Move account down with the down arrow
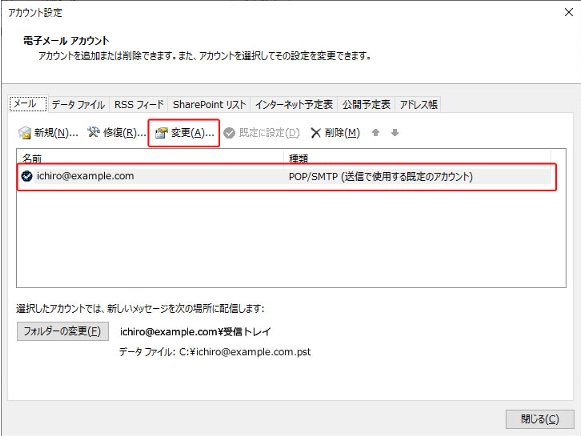Viewport: 581px width, 436px height. [395, 133]
